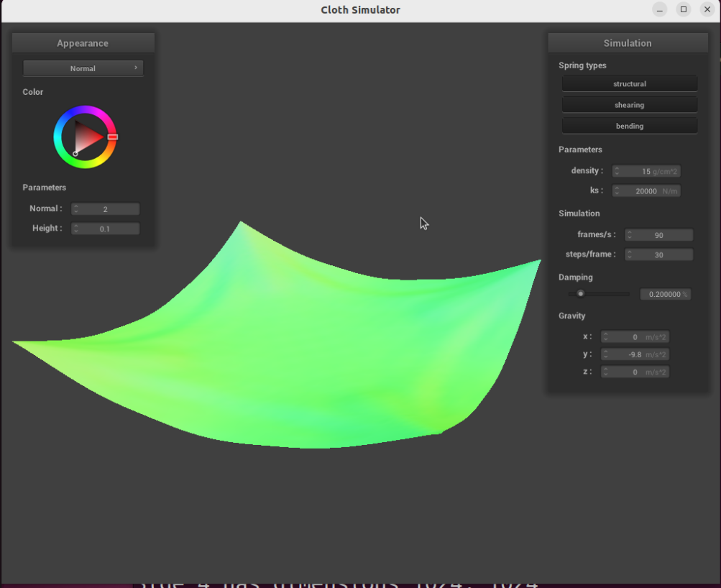The width and height of the screenshot is (721, 588).
Task: Click the stepper arrows on Gravity x
Action: pos(605,337)
